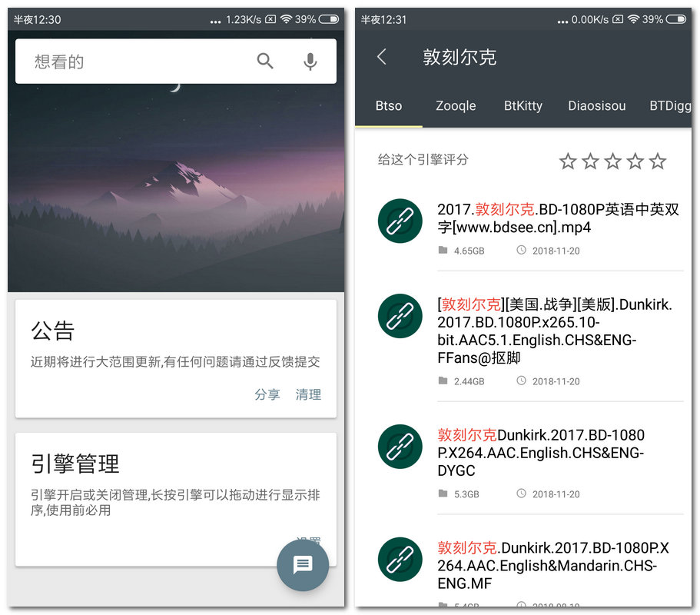Tap link icon of FFans@抠脚 result
Viewport: 700px width, 615px height.
pos(400,315)
